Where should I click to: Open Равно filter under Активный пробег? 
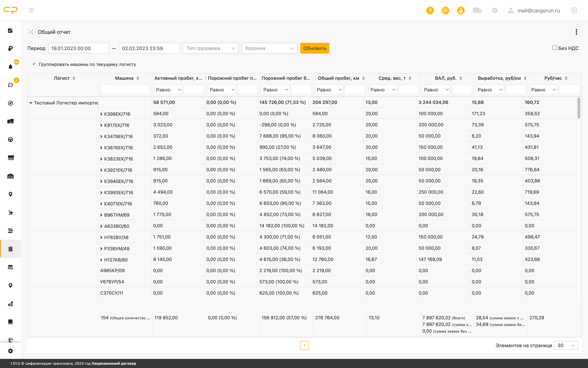click(x=168, y=90)
